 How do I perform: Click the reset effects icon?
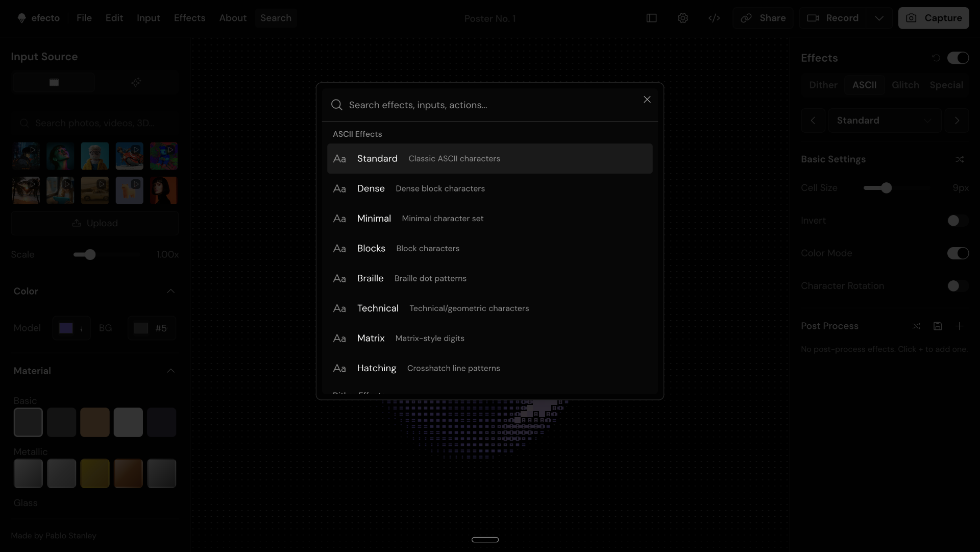click(936, 58)
